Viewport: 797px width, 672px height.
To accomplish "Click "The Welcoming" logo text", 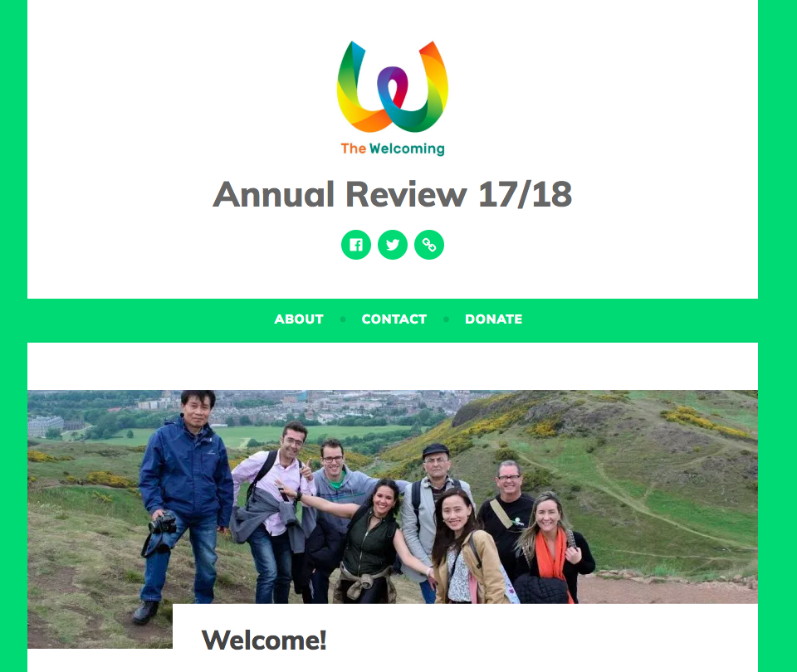I will [x=393, y=149].
